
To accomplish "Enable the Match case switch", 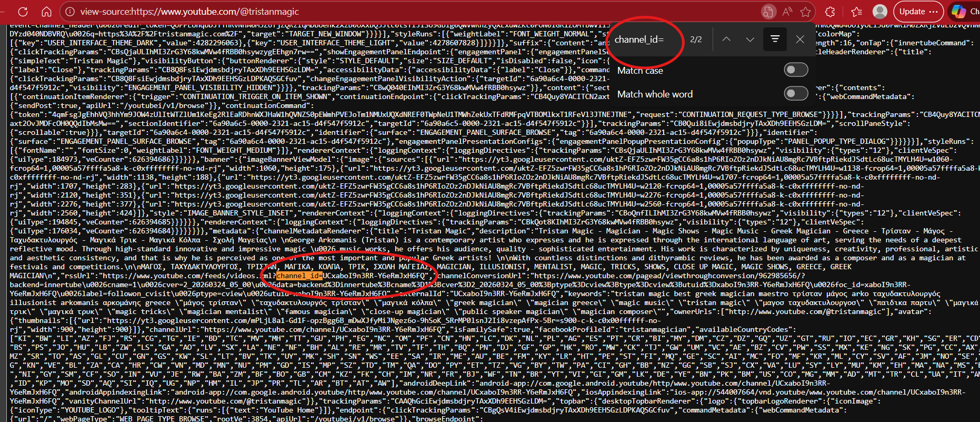I will click(x=796, y=70).
